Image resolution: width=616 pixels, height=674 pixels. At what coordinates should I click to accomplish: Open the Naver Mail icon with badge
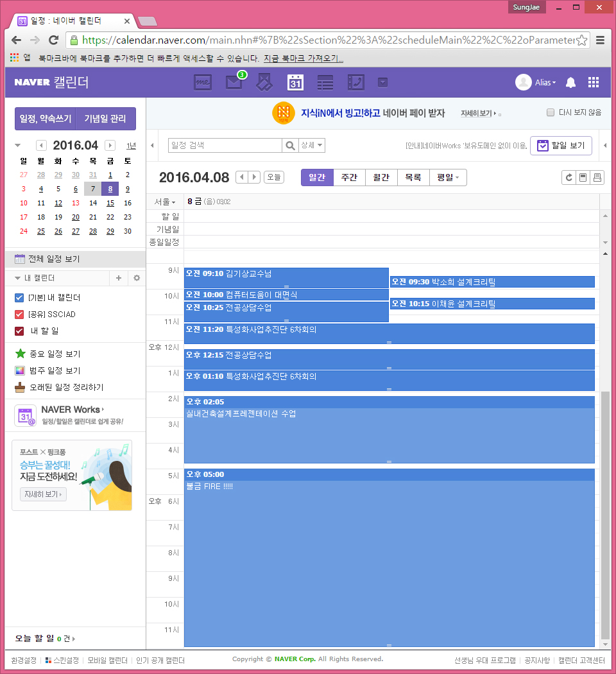click(x=234, y=83)
